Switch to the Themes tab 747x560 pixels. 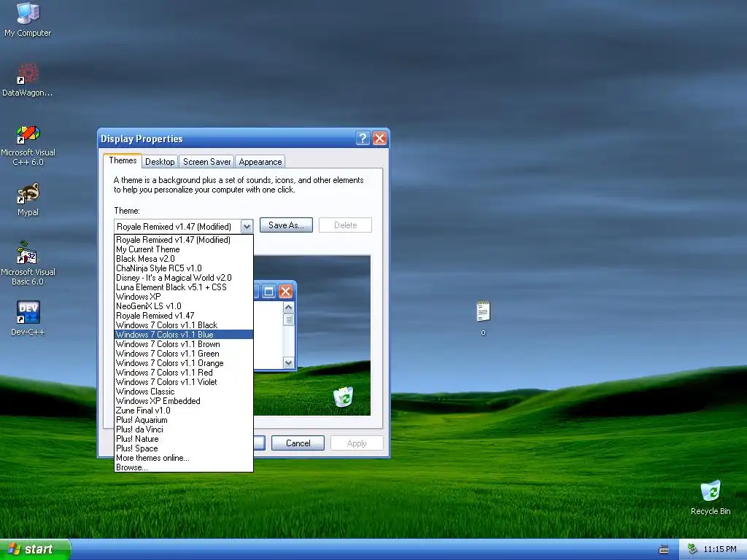click(123, 160)
